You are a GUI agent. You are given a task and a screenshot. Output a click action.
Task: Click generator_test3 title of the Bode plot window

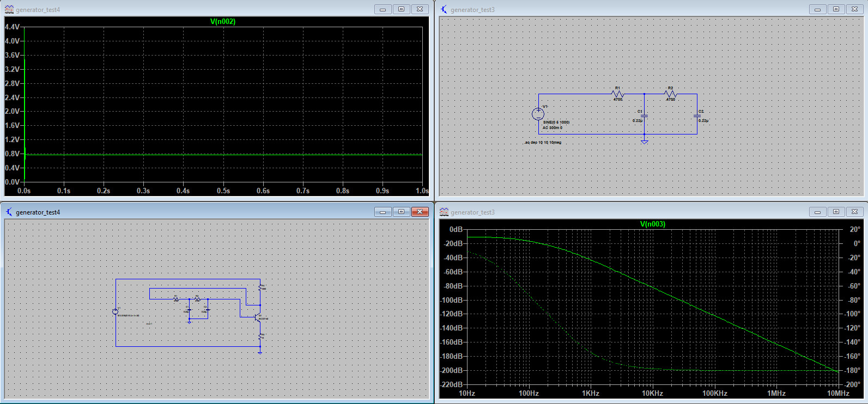(x=473, y=212)
